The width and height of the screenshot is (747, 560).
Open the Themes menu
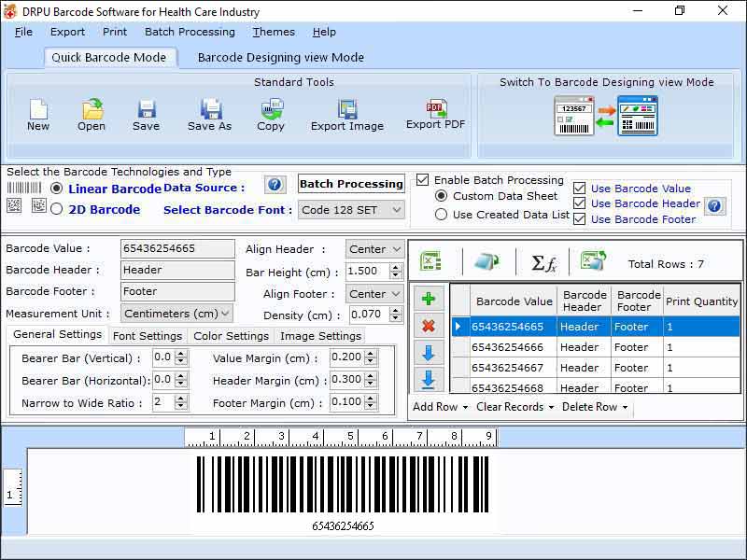coord(274,32)
